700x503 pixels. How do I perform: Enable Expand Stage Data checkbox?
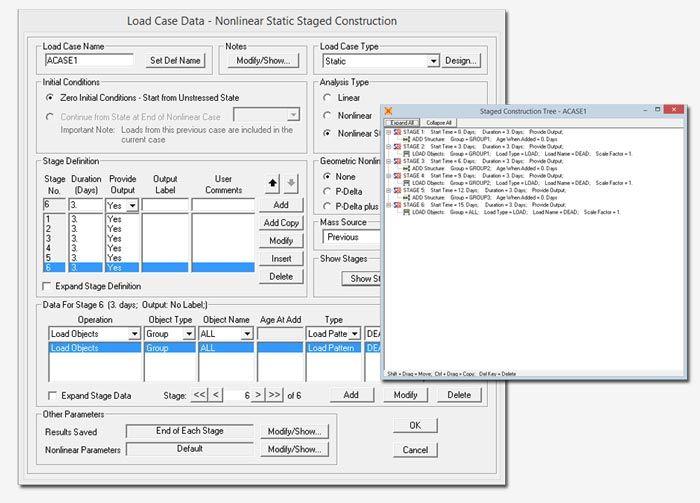(52, 395)
